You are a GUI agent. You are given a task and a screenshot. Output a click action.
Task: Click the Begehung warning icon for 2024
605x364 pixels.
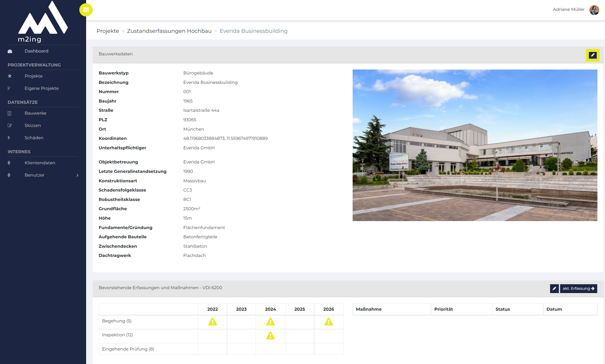click(270, 321)
